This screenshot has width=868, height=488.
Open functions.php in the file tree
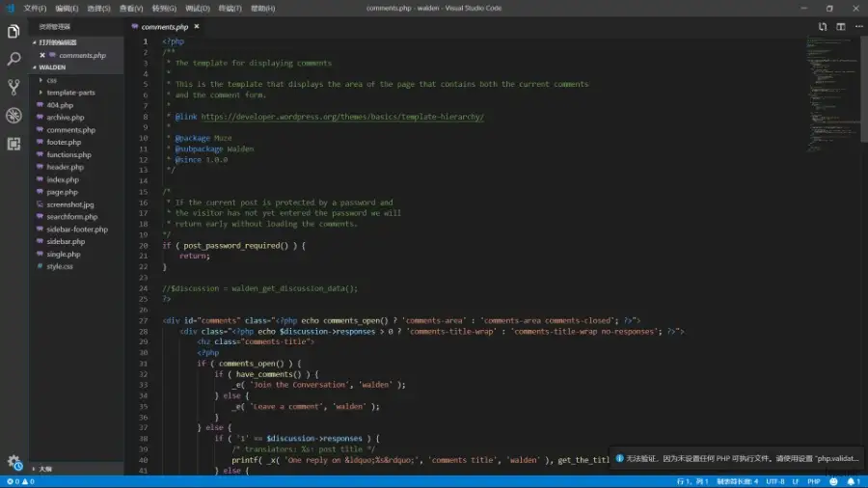[68, 155]
